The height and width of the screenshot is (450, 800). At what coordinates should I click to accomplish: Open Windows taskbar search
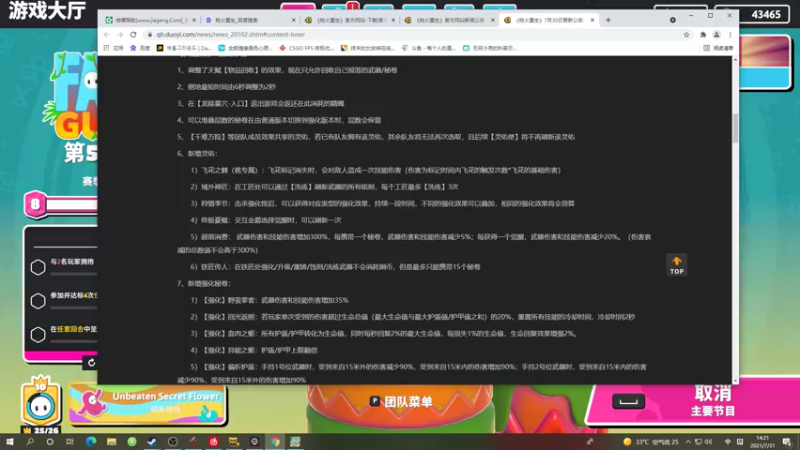(x=30, y=441)
